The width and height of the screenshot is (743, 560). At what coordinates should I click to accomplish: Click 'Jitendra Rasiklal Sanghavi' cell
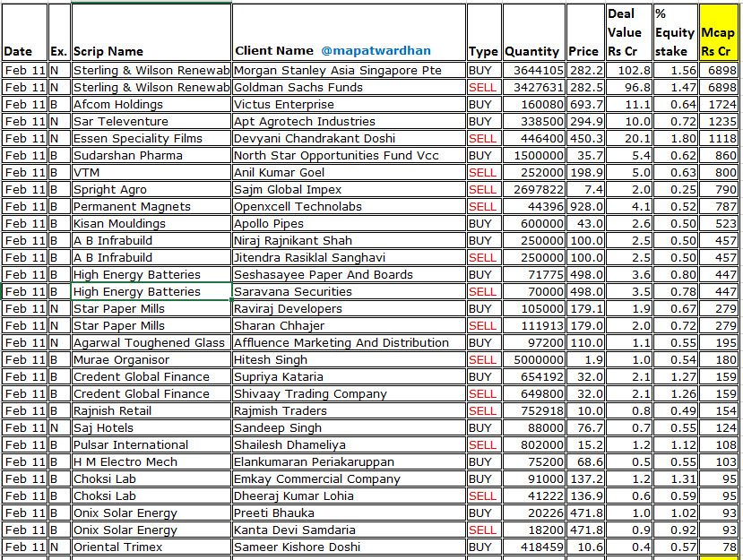point(350,258)
